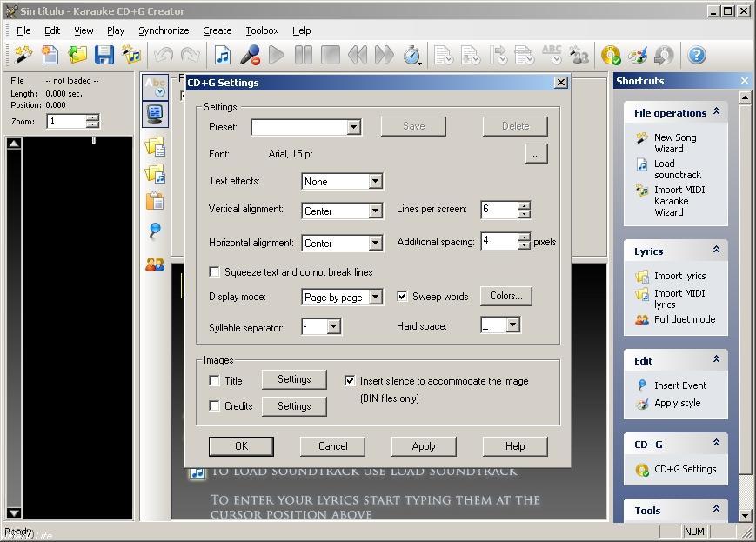Apply the CD+G settings with Apply button
Screen dimensions: 756x542
click(423, 445)
